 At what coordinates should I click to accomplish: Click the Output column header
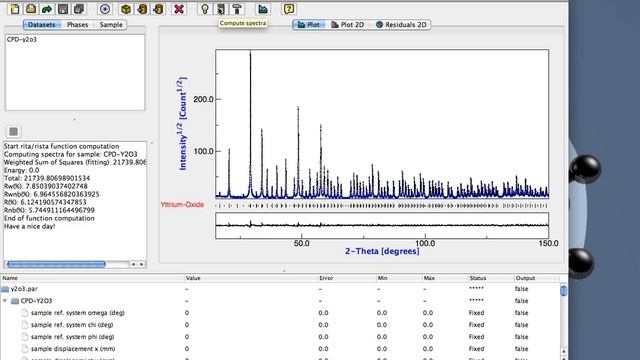coord(536,278)
